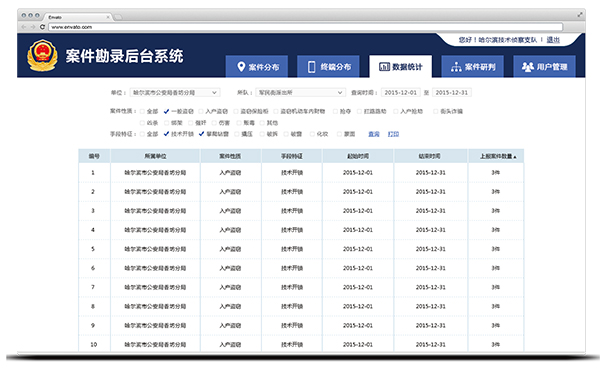Check the 入户盗窃 checkbox
The height and width of the screenshot is (373, 600).
[201, 112]
